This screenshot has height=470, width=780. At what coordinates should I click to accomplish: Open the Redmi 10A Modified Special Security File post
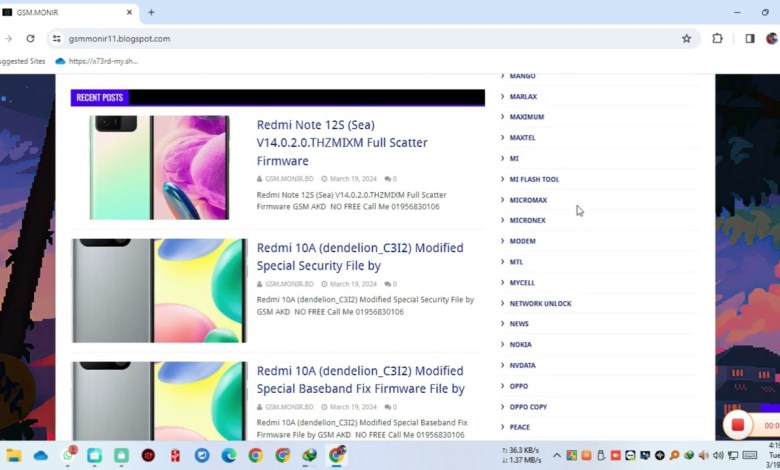point(359,256)
